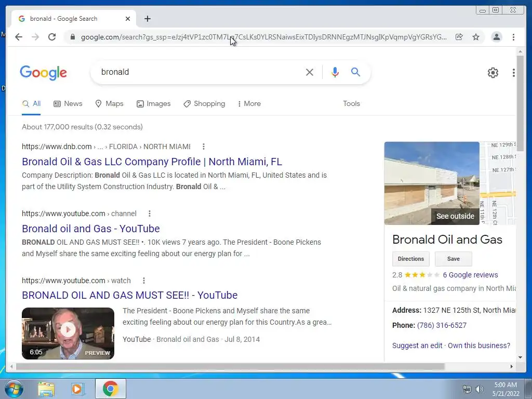This screenshot has height=399, width=532.
Task: Switch to the News tab
Action: (68, 104)
